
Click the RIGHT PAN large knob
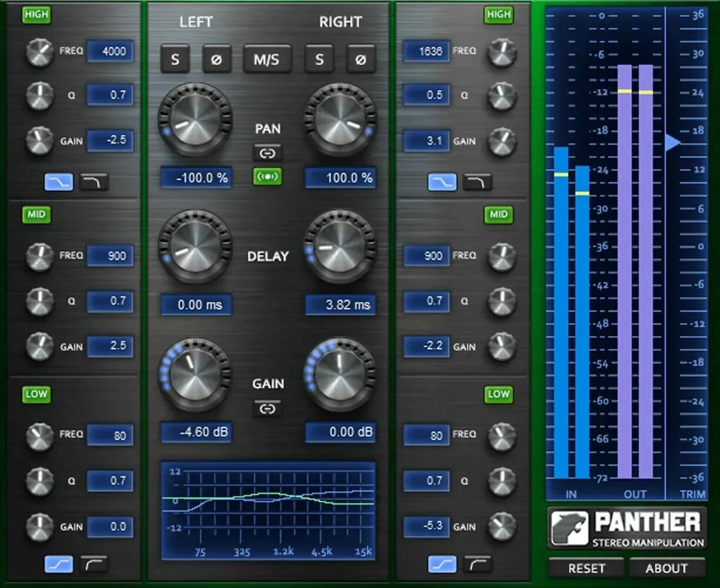click(340, 119)
